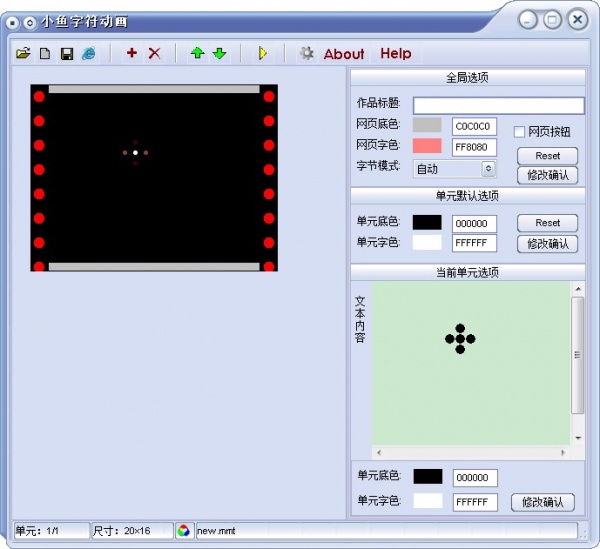Image resolution: width=600 pixels, height=549 pixels.
Task: Add a unit with the red plus
Action: coord(132,53)
